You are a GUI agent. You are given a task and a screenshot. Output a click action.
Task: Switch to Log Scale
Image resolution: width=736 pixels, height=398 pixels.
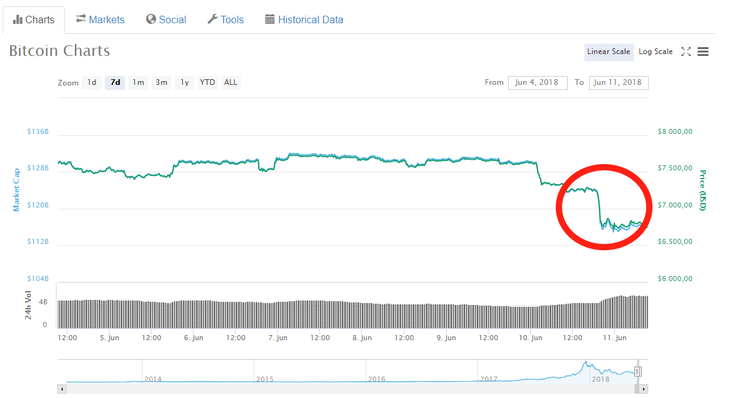coord(655,52)
